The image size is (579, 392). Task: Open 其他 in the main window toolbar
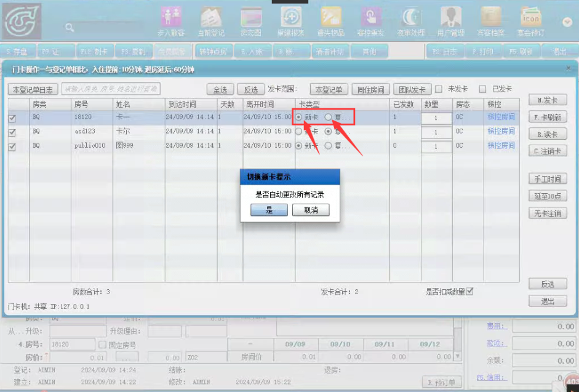tap(369, 52)
